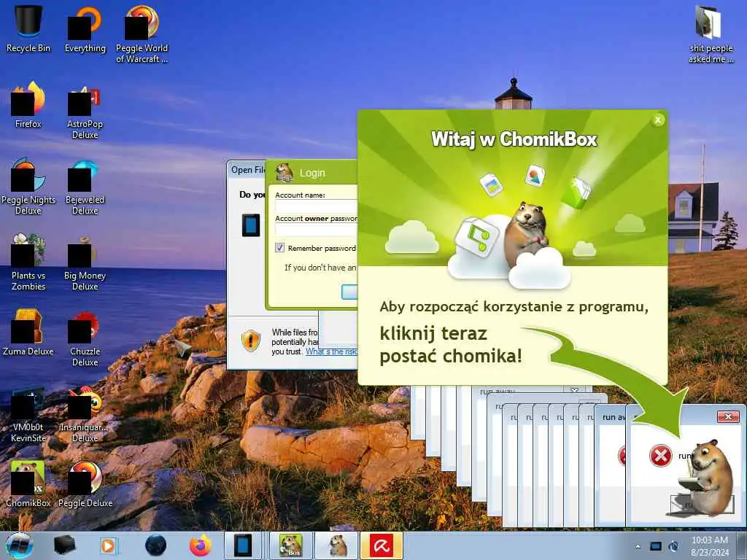Close the Witaj w ChomikBox welcome popup

coord(658,120)
